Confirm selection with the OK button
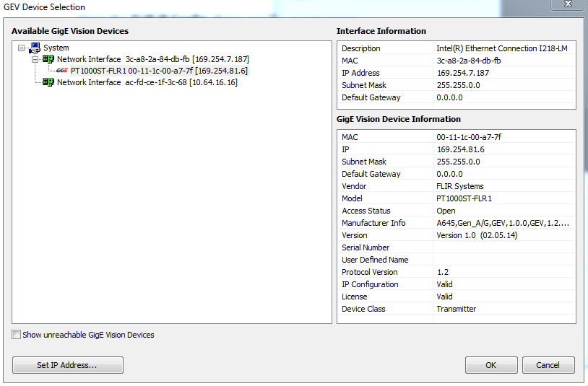Screen dimensions: 588x386 pyautogui.click(x=491, y=365)
